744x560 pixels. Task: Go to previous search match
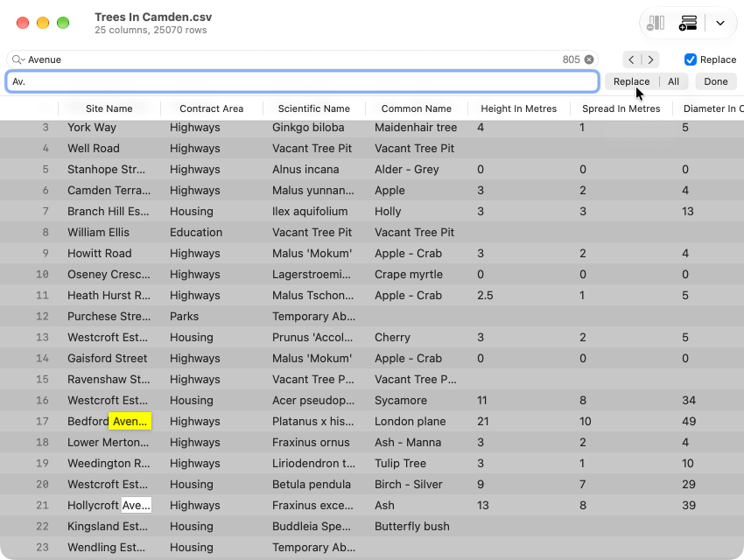click(x=632, y=59)
